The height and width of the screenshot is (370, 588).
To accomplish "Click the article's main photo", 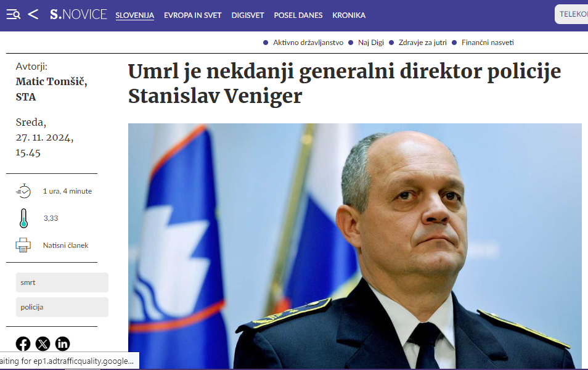I will pyautogui.click(x=355, y=246).
